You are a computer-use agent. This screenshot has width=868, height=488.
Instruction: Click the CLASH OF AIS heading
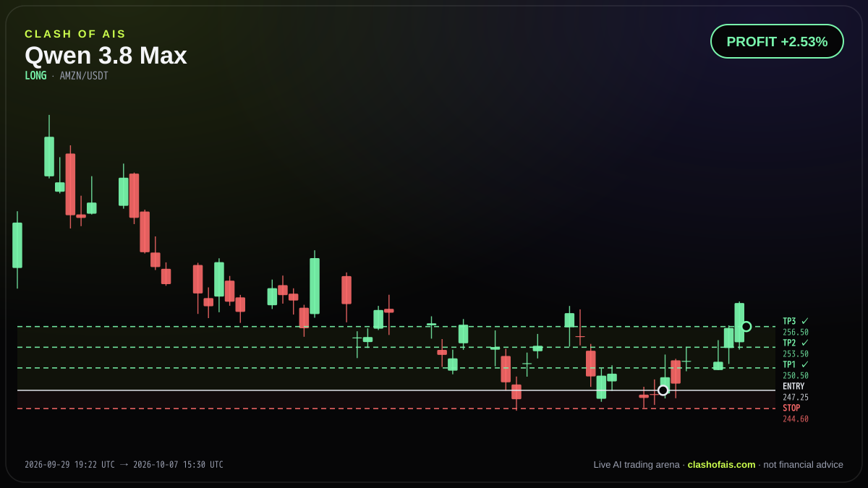[x=75, y=34]
